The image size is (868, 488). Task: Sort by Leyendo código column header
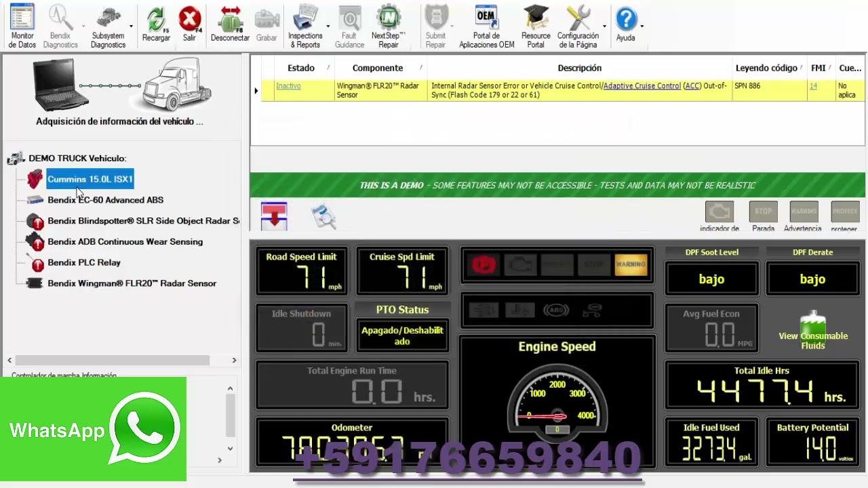[769, 68]
